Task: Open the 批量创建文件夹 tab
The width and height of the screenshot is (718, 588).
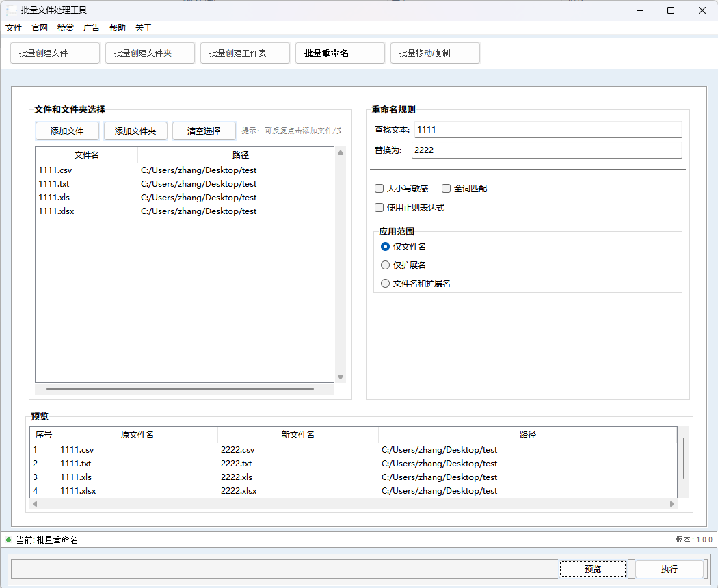Action: (x=150, y=53)
